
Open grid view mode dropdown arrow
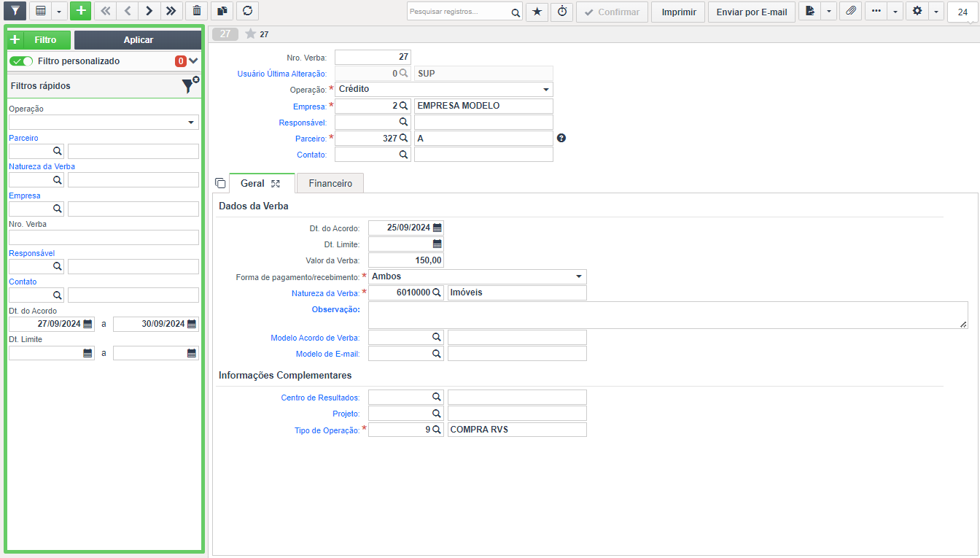click(x=59, y=11)
